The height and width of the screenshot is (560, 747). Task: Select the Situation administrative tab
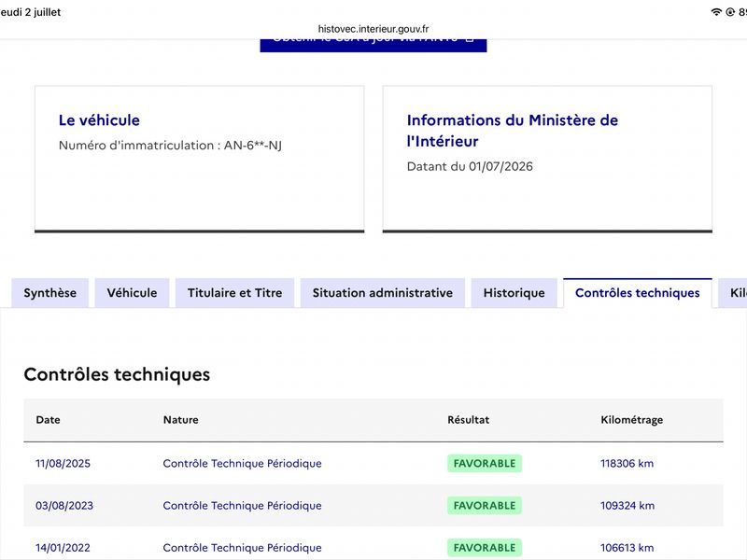pyautogui.click(x=383, y=293)
